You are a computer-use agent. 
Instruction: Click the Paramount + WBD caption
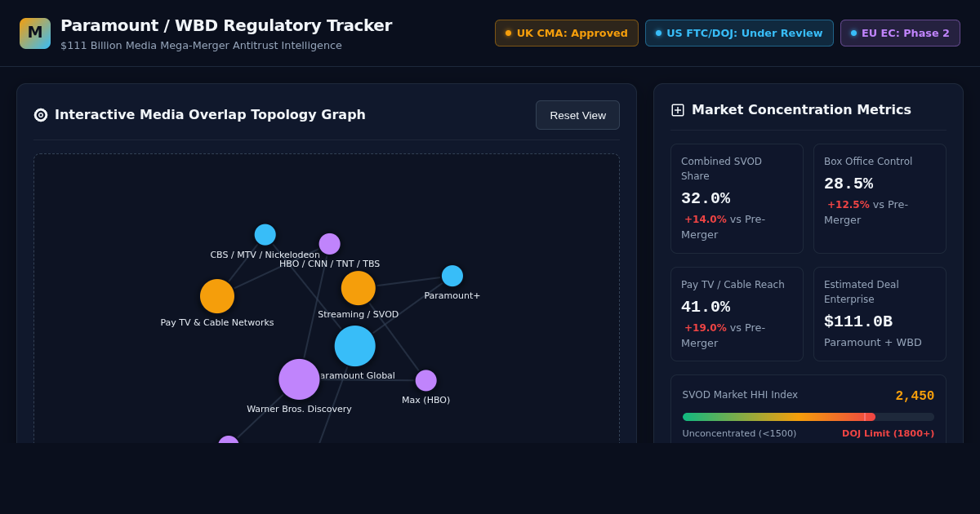(873, 343)
